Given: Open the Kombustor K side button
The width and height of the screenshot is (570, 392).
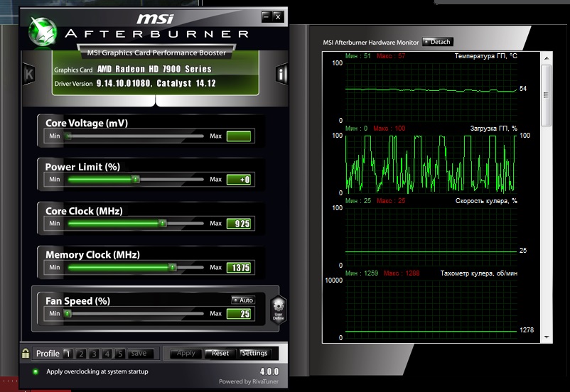Looking at the screenshot, I should coord(28,74).
